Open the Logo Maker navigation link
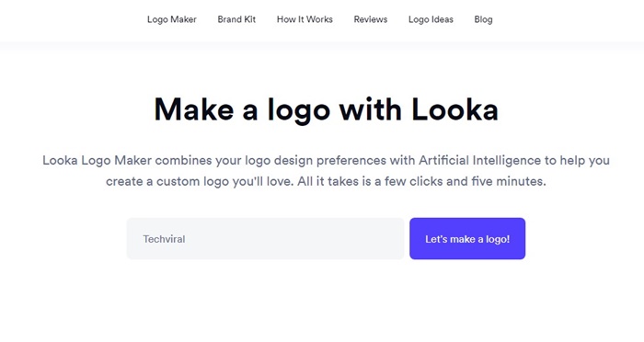 click(172, 19)
